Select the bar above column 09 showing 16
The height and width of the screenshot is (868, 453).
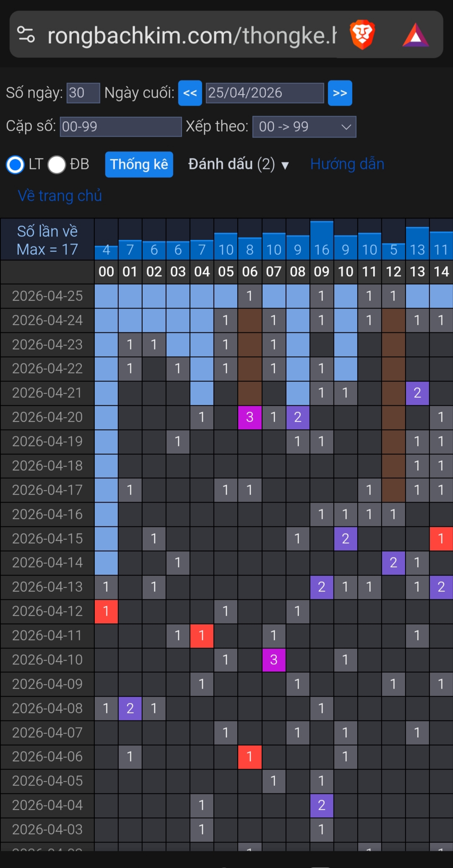click(322, 240)
